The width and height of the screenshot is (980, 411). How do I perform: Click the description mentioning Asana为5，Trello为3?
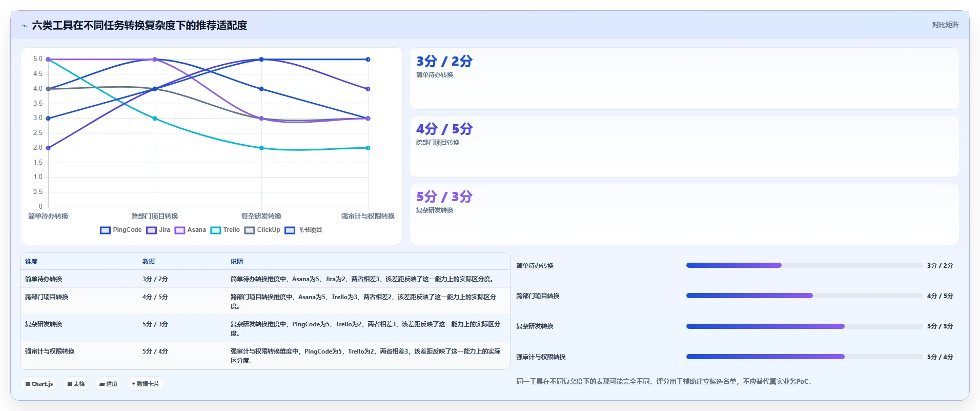point(363,302)
